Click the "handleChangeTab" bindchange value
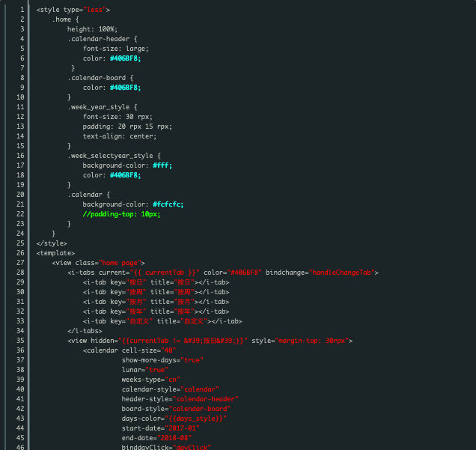Viewport: 476px width, 450px height. pos(341,273)
